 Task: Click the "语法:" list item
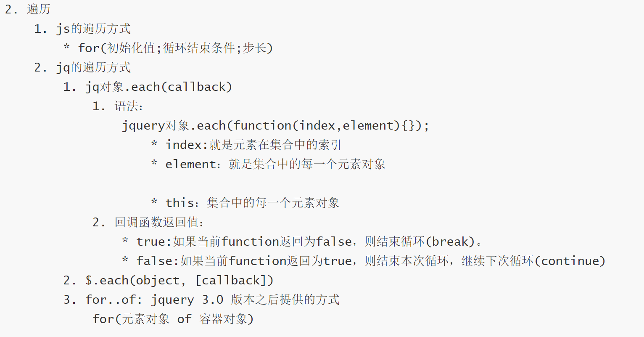(129, 106)
